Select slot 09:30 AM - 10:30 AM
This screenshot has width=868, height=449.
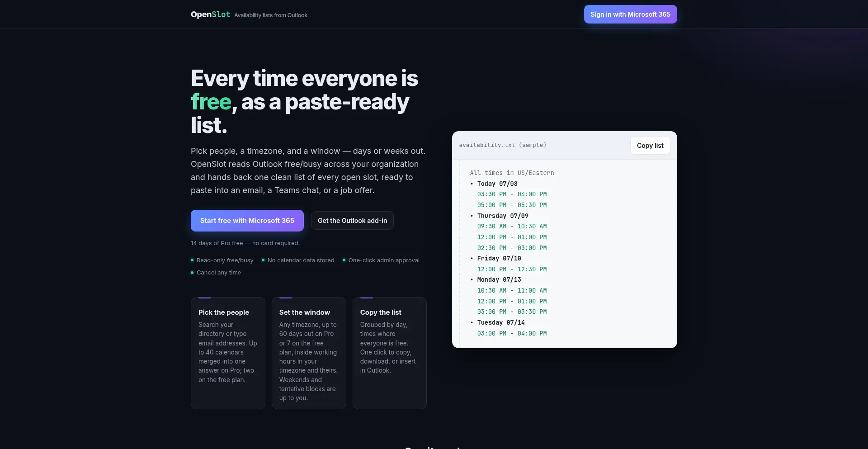tap(512, 227)
